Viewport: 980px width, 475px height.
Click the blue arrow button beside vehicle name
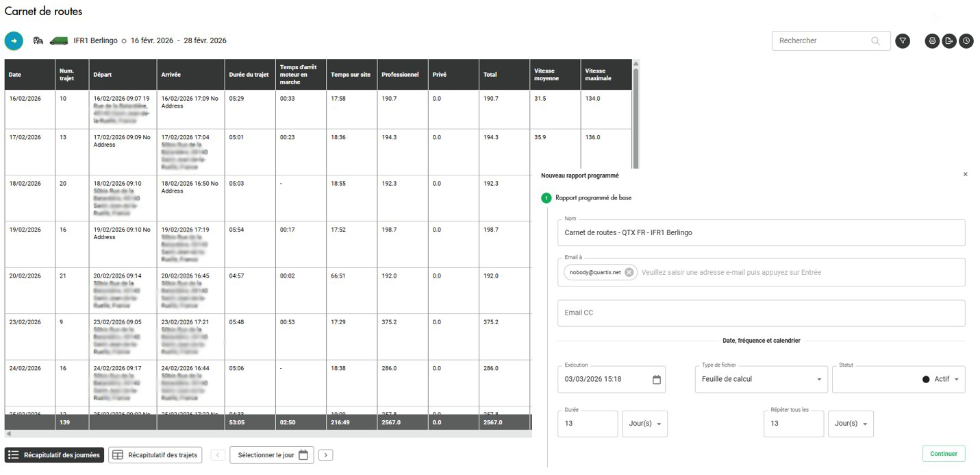(x=14, y=41)
